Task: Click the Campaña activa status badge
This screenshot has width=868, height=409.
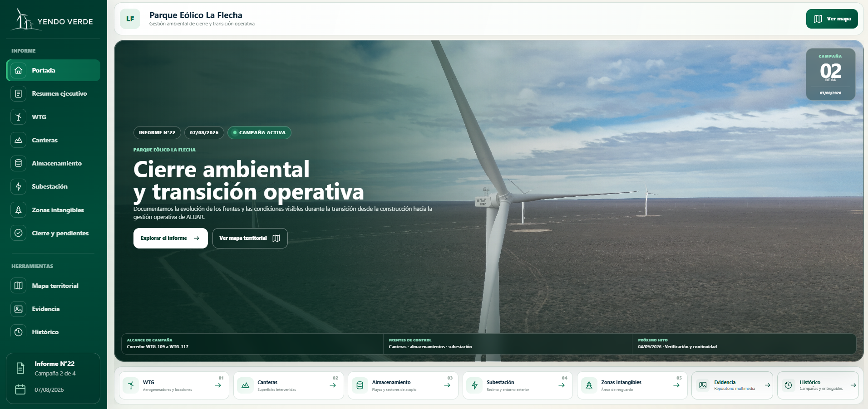Action: pyautogui.click(x=259, y=132)
